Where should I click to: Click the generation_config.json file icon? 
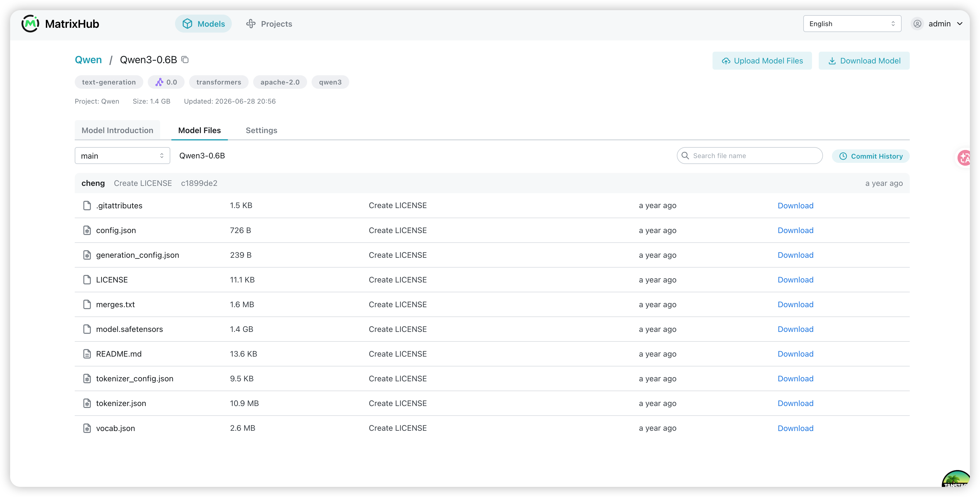pos(87,255)
